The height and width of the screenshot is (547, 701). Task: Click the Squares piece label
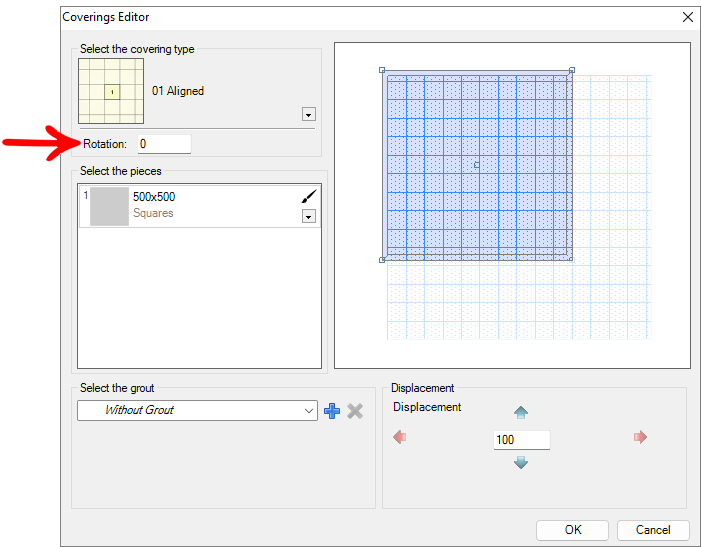click(x=153, y=213)
